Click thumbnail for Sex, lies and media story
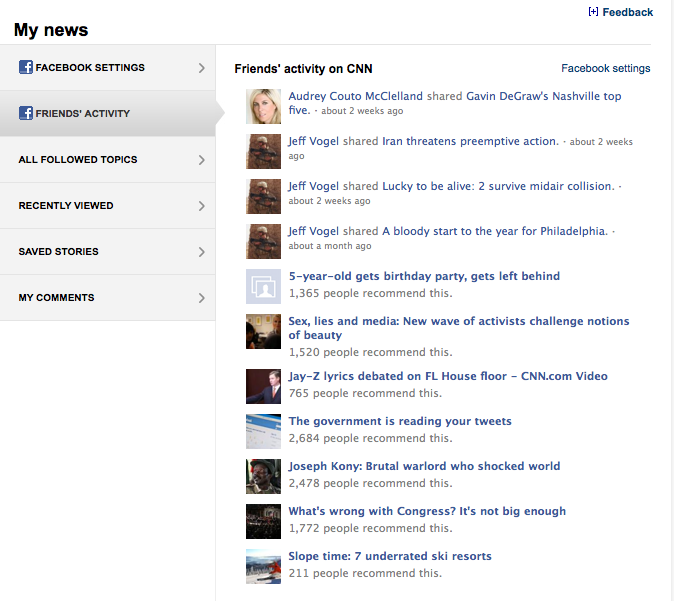Image resolution: width=674 pixels, height=601 pixels. (x=263, y=331)
